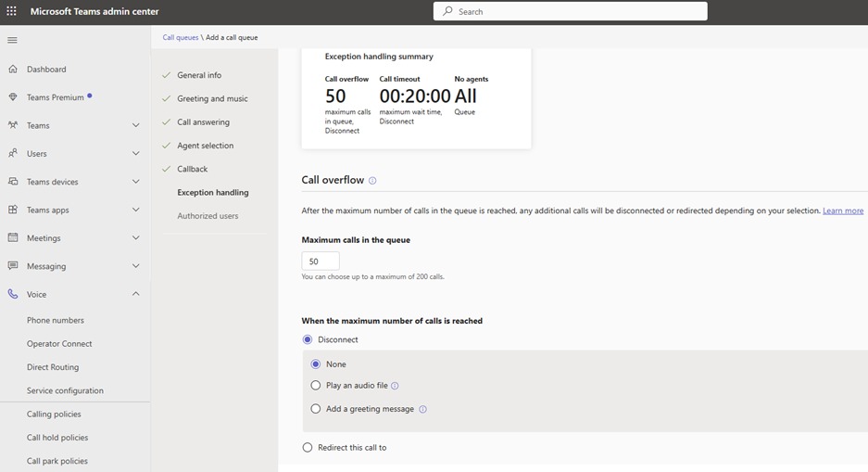The height and width of the screenshot is (472, 868).
Task: Select the Disconnect radio button
Action: coord(308,339)
